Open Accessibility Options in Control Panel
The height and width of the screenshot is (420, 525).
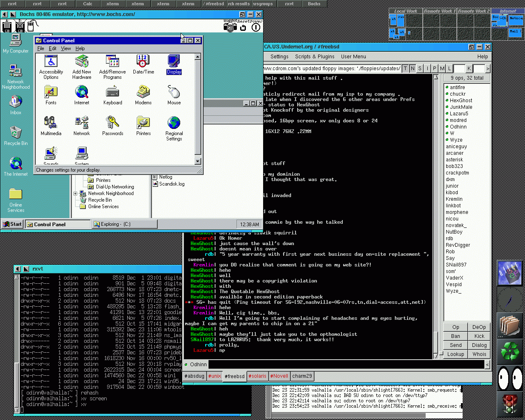51,67
